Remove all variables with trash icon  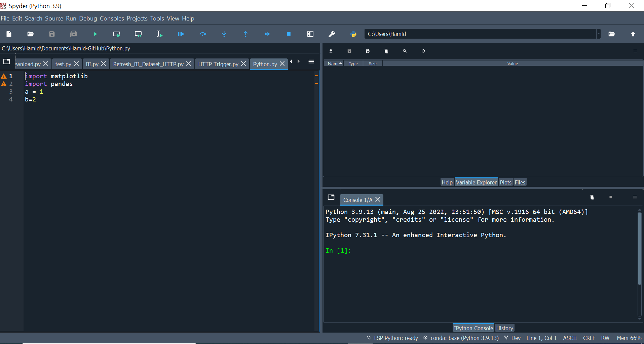[x=386, y=51]
